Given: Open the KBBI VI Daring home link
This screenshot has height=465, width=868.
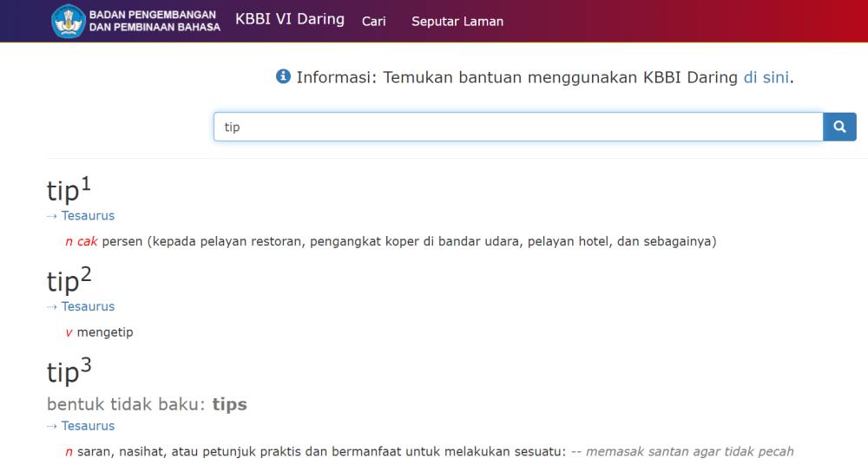Looking at the screenshot, I should point(290,19).
